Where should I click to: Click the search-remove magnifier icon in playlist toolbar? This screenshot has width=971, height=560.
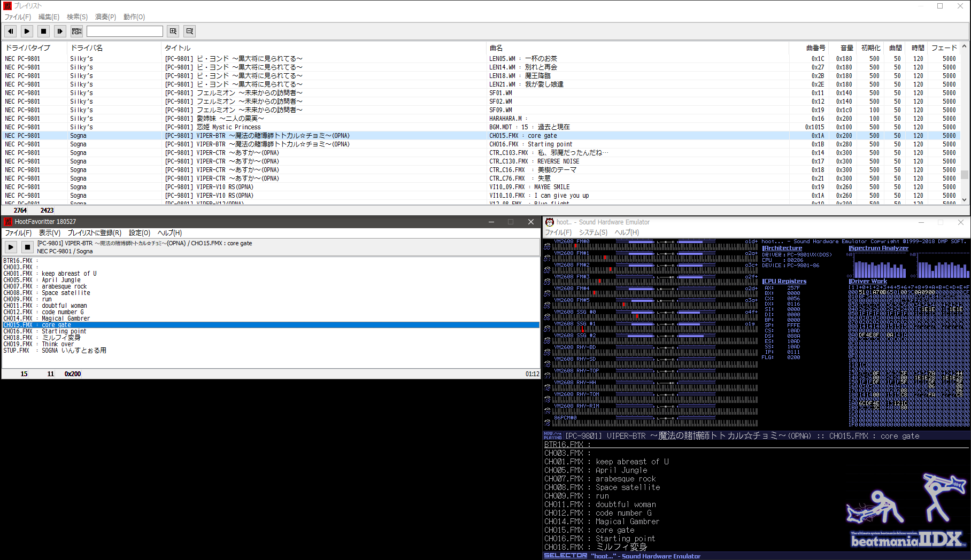pyautogui.click(x=189, y=31)
